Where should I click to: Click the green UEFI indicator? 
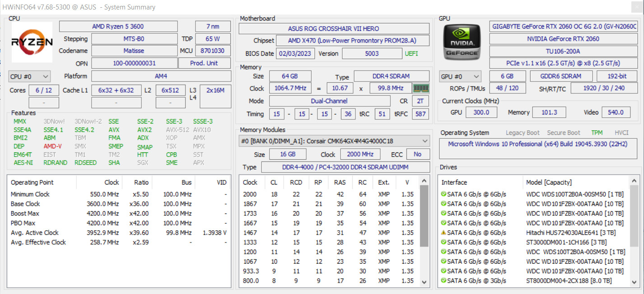(411, 53)
